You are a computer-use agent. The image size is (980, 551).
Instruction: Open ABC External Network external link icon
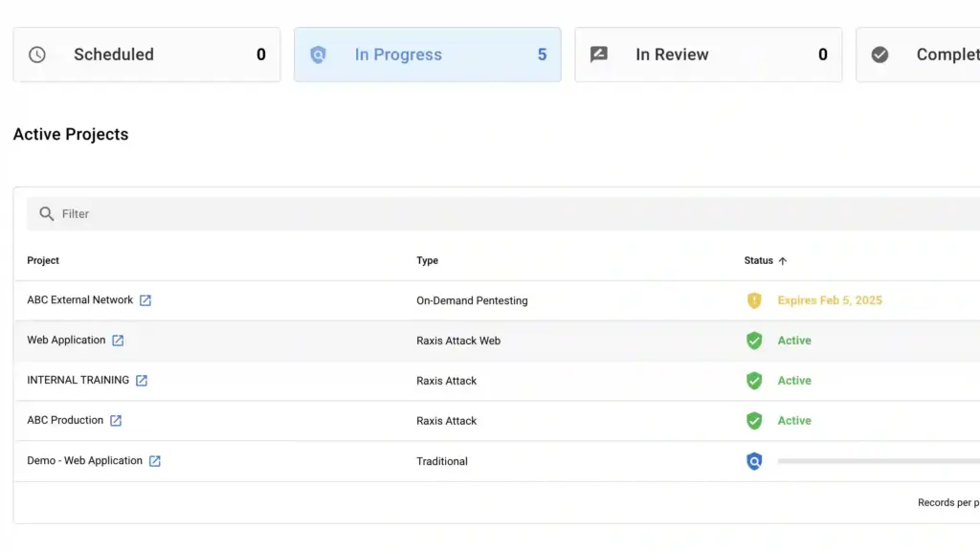145,300
